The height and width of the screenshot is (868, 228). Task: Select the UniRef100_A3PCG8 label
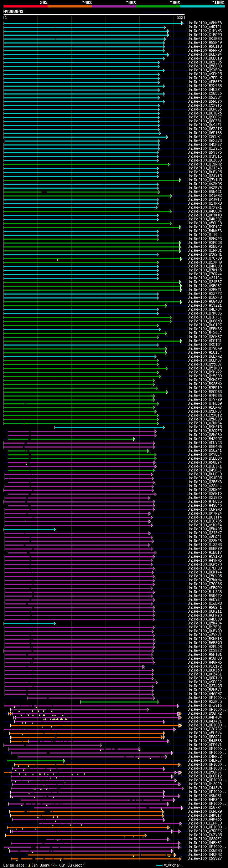[x=204, y=243]
